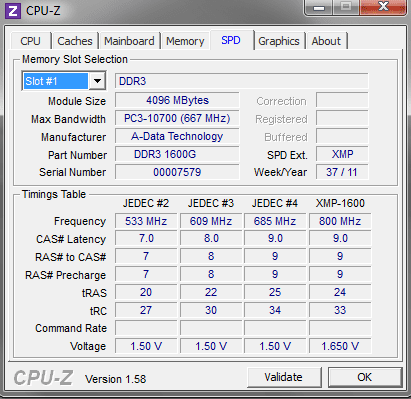Screen dimensions: 411x399
Task: Click the JEDEC #2 voltage 1.50 V
Action: (x=146, y=347)
